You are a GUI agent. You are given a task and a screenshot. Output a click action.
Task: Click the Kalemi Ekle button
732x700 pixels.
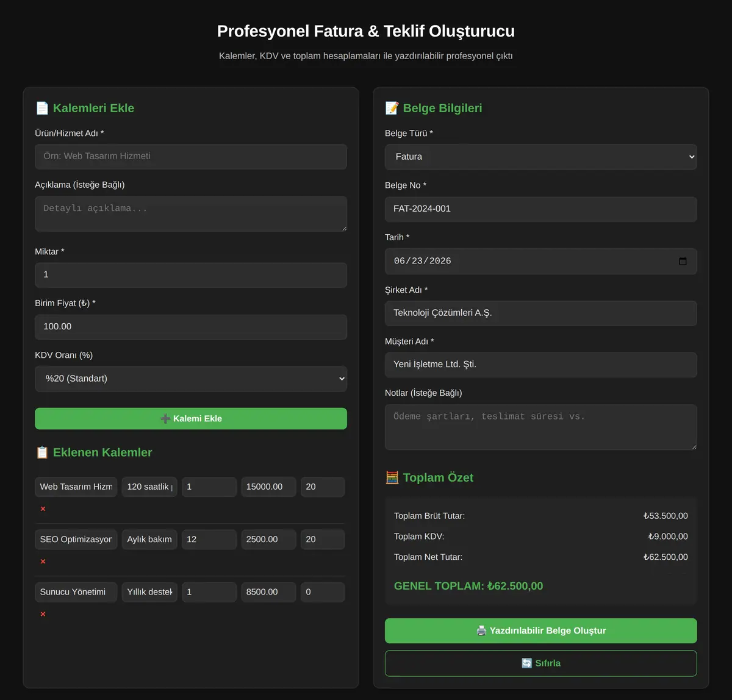click(191, 418)
